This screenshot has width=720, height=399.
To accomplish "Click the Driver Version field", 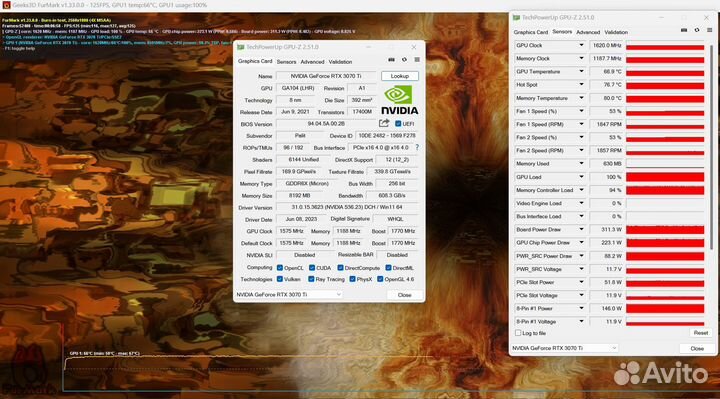I will 347,207.
